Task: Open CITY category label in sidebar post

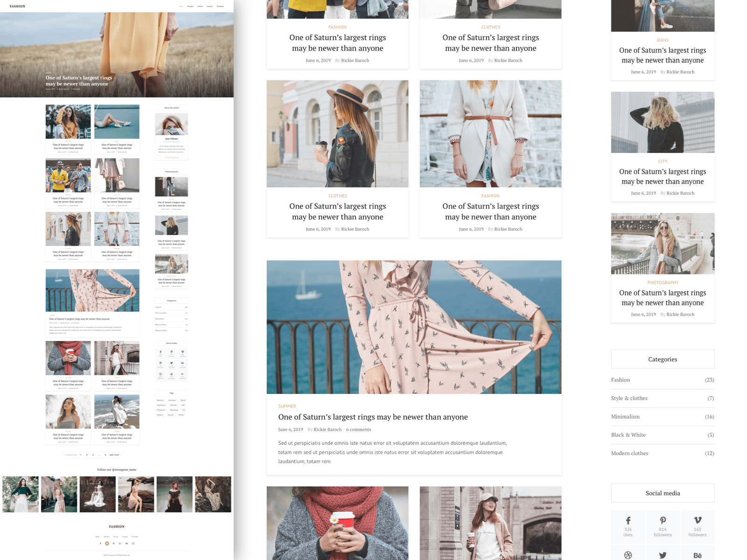Action: [x=663, y=161]
